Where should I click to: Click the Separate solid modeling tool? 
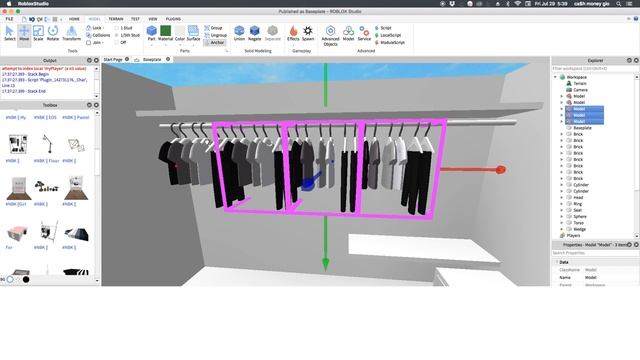pyautogui.click(x=273, y=33)
